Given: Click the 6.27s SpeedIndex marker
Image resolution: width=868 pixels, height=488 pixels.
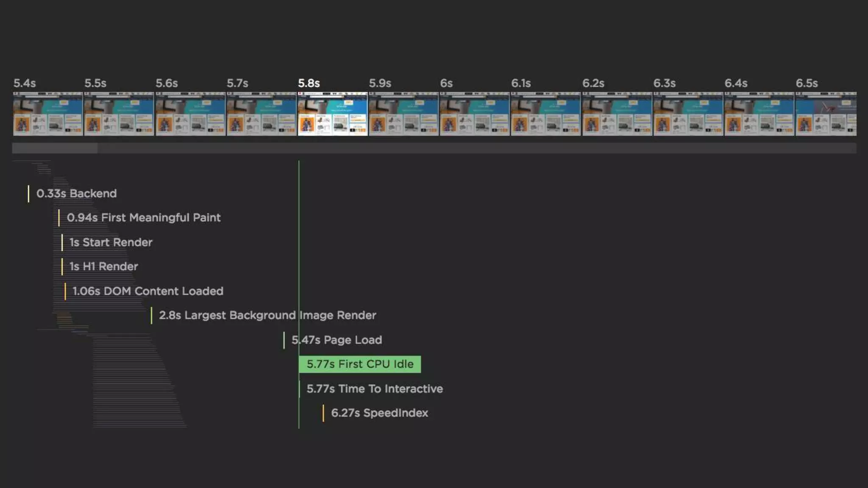Looking at the screenshot, I should 379,413.
